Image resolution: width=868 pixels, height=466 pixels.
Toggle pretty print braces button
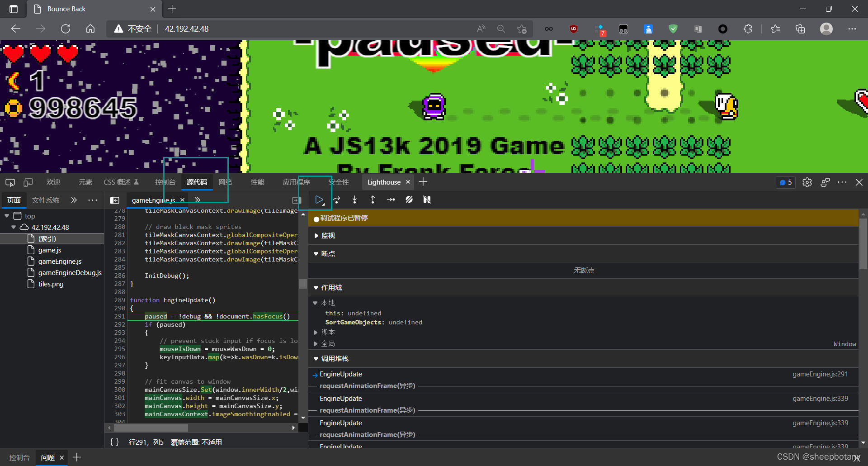pos(115,442)
